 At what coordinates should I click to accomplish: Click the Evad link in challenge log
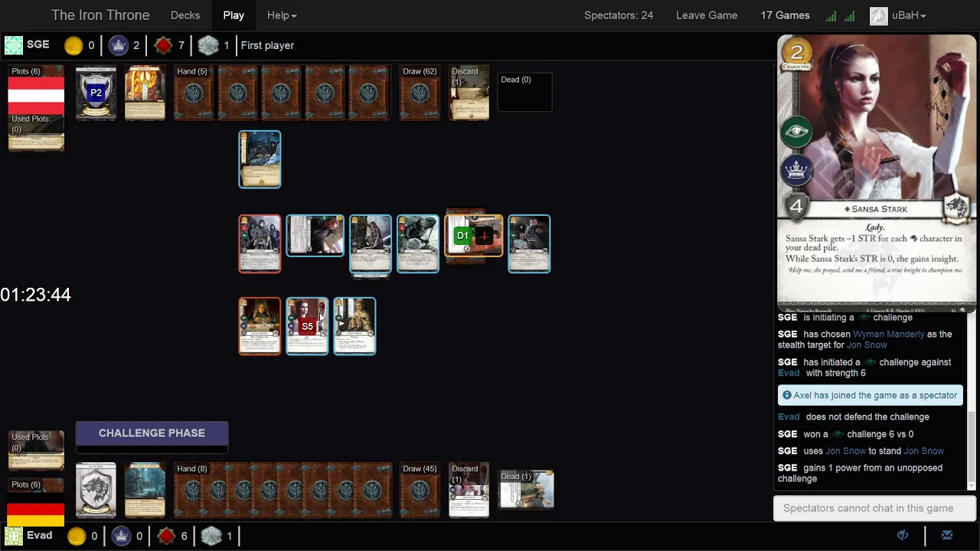pyautogui.click(x=789, y=373)
